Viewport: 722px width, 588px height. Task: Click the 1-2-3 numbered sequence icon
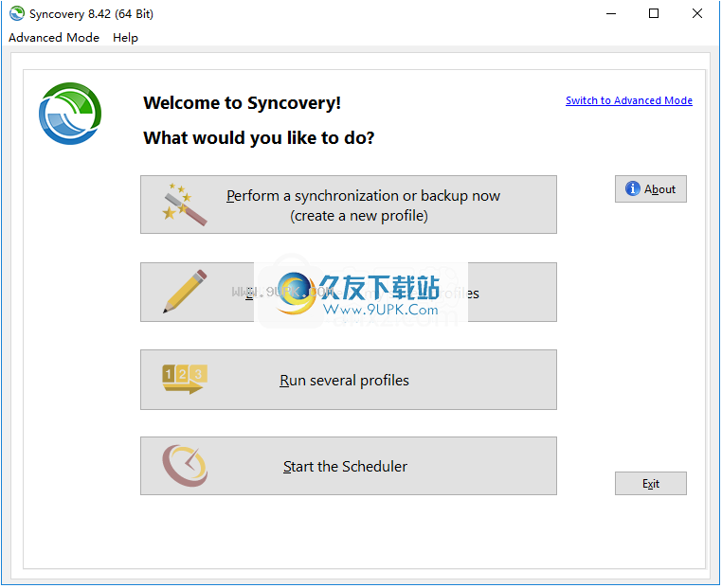pos(185,379)
